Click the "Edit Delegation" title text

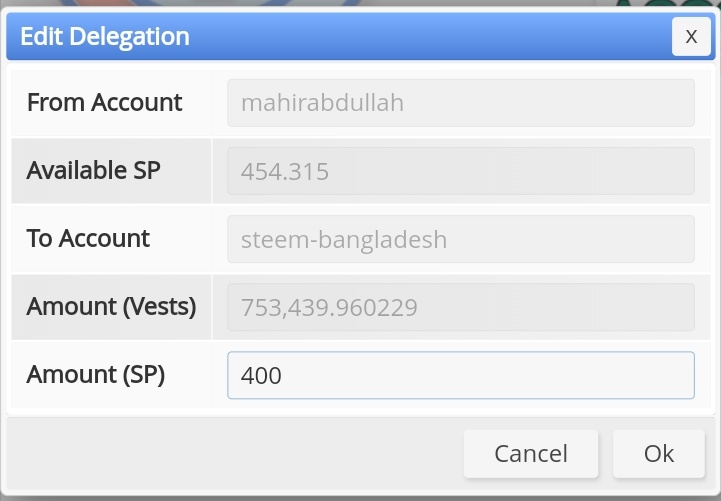[x=105, y=37]
